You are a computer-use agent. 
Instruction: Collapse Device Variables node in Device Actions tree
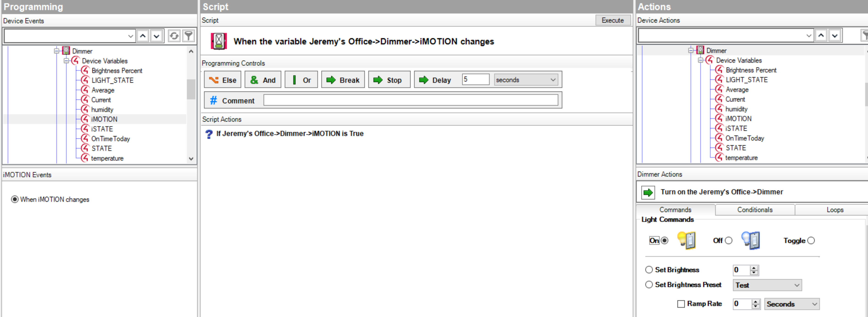tap(701, 60)
